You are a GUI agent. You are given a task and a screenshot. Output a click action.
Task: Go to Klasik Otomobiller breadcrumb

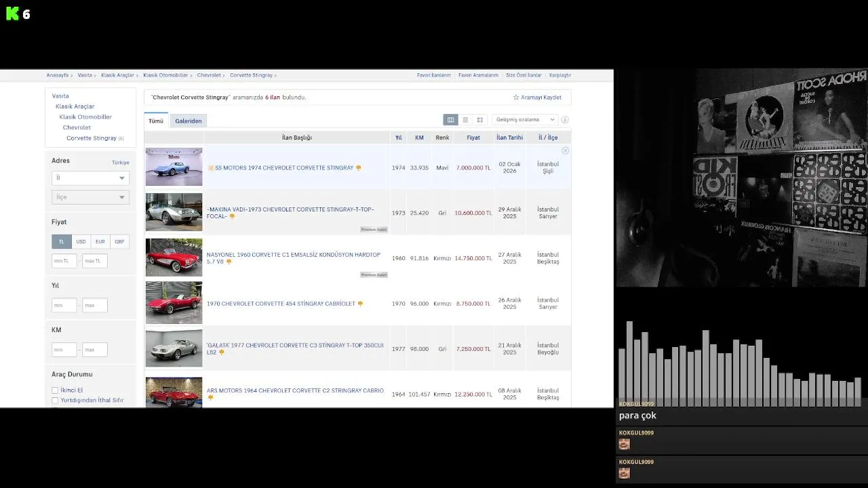165,75
